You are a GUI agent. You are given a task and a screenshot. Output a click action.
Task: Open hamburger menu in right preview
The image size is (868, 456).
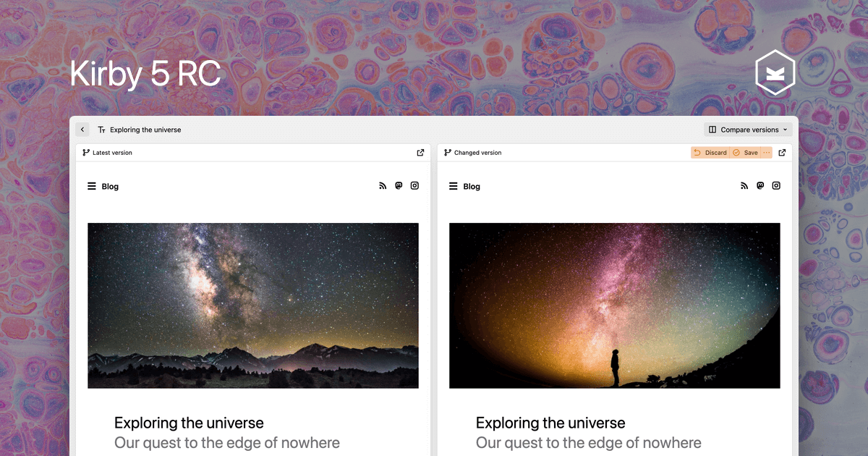pyautogui.click(x=454, y=186)
